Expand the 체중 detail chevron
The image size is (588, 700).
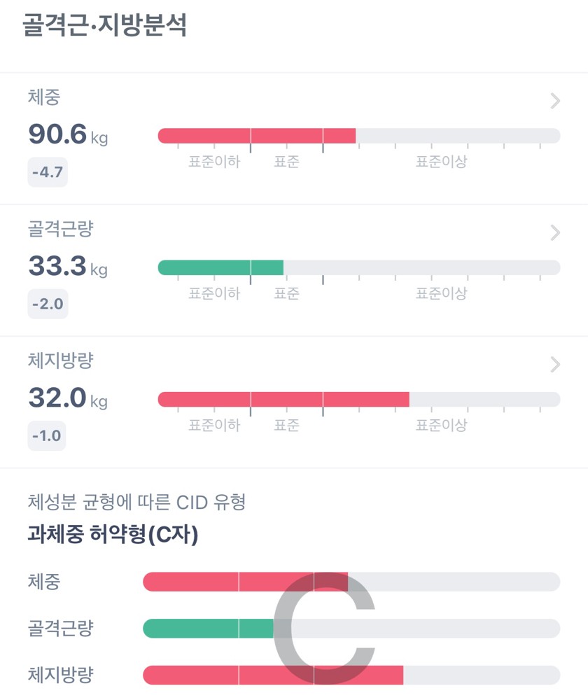click(555, 101)
